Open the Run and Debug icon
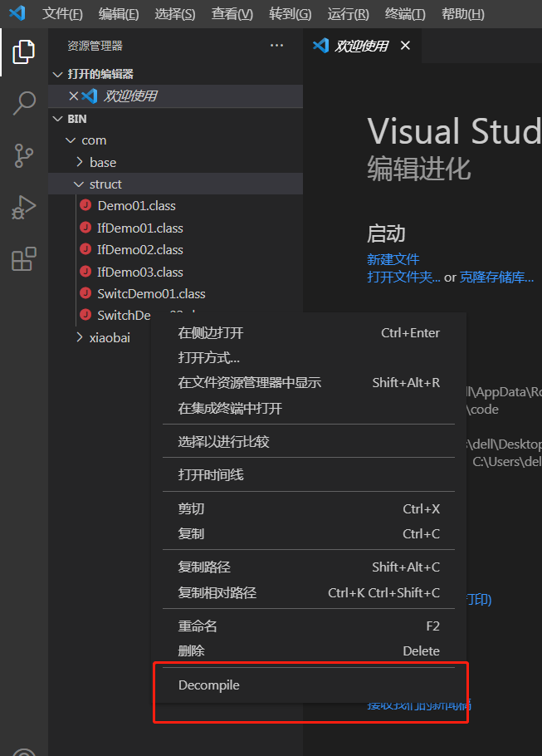This screenshot has width=542, height=756. click(x=23, y=208)
